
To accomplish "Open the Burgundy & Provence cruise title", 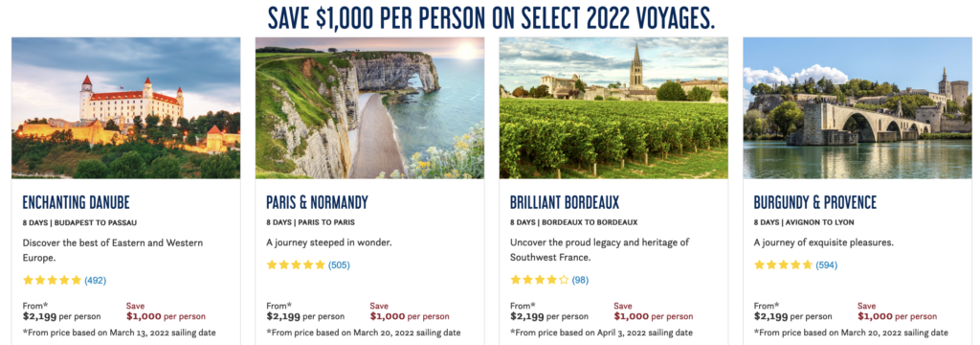I will point(815,202).
